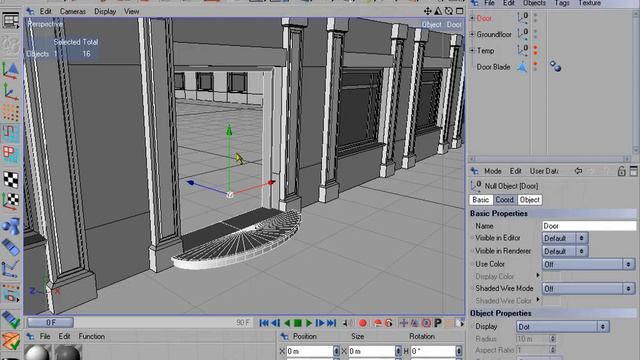Open User Data menu

pyautogui.click(x=544, y=171)
